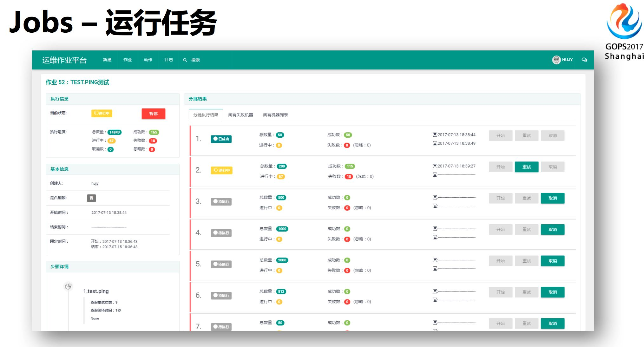Click the search magnifier icon in navbar
The width and height of the screenshot is (644, 347).
(x=185, y=60)
